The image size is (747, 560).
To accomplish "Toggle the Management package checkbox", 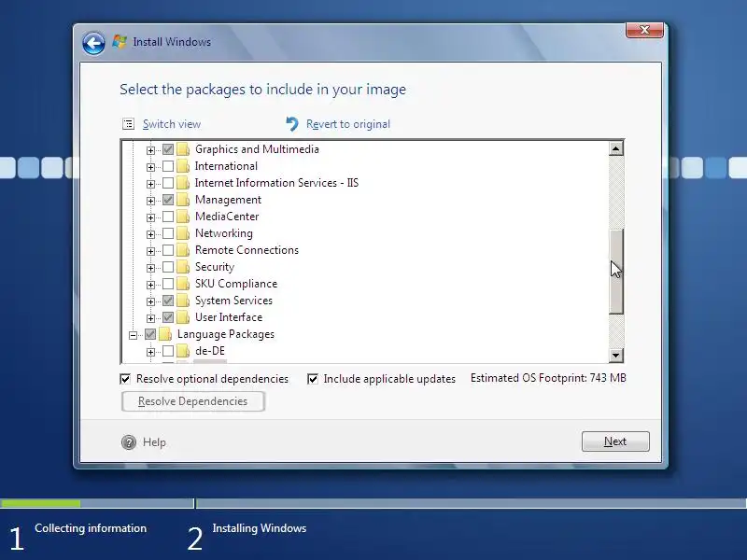I will [x=168, y=200].
